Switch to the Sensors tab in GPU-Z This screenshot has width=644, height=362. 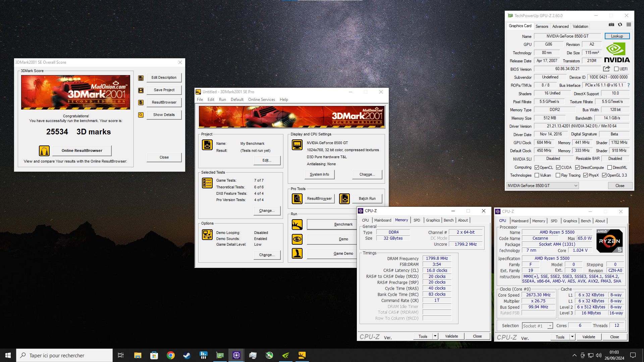[542, 26]
